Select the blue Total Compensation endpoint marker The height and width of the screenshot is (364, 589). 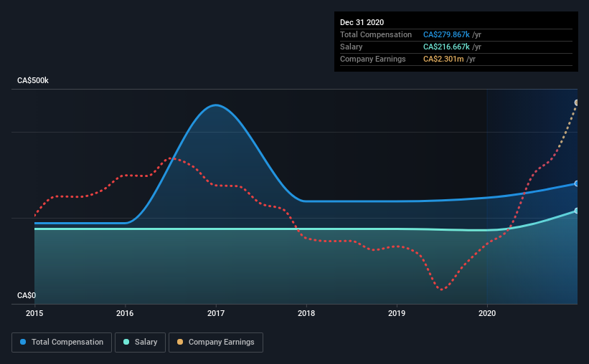[577, 183]
